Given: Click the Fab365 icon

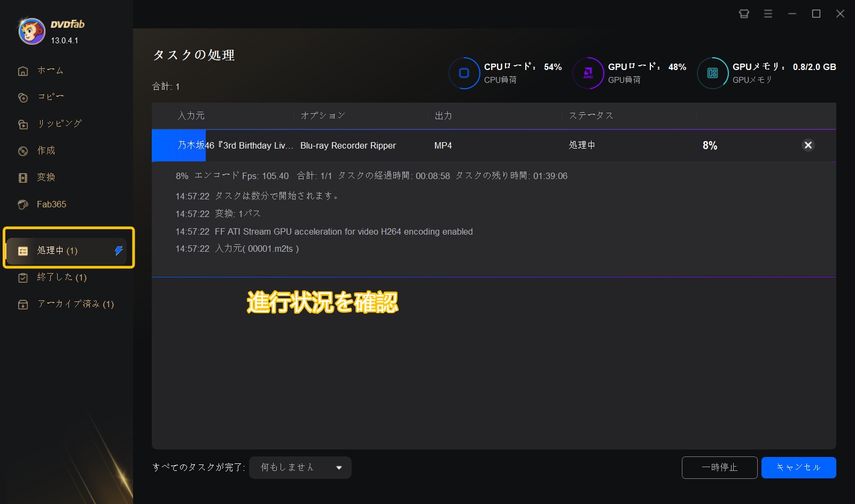Looking at the screenshot, I should pyautogui.click(x=23, y=204).
